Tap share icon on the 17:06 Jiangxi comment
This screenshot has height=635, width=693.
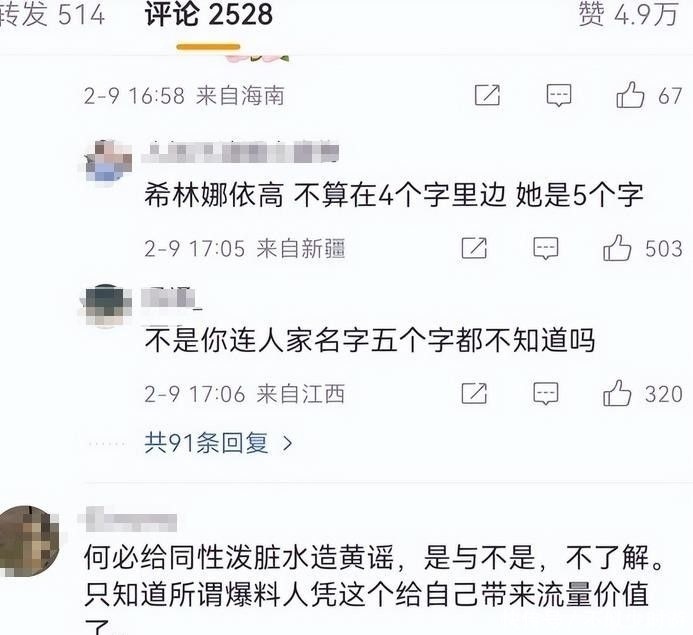[474, 393]
